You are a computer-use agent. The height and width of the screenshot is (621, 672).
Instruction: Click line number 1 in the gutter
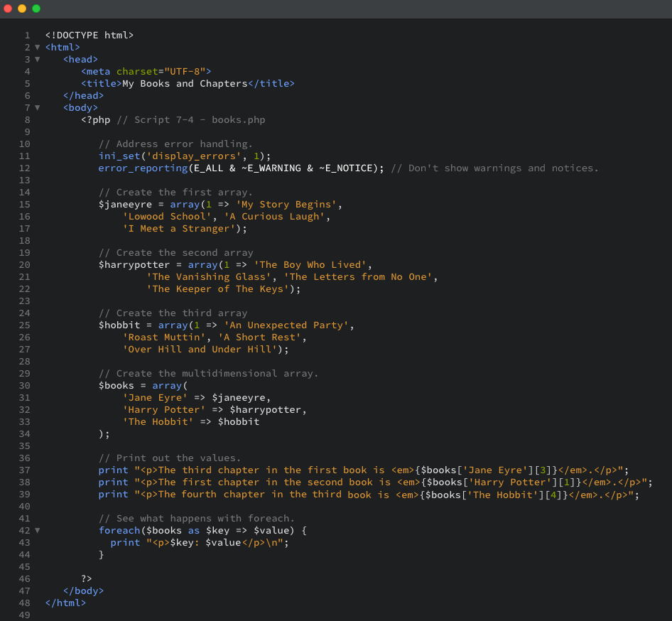pyautogui.click(x=28, y=35)
